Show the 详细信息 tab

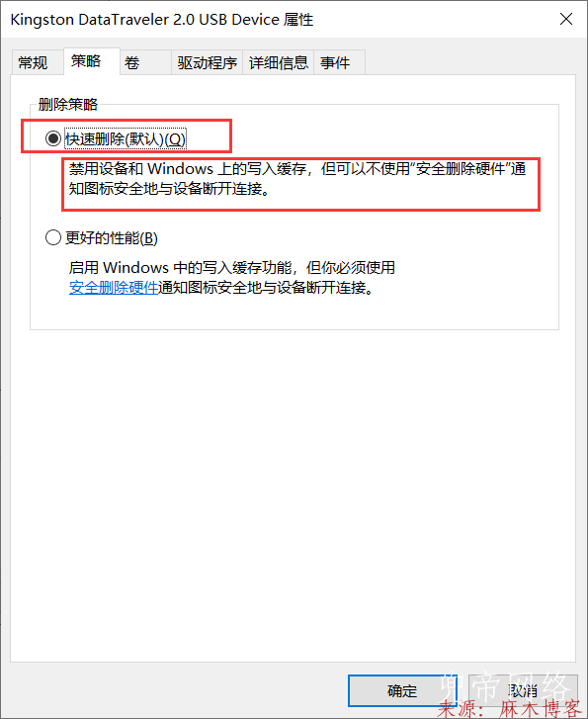pos(279,62)
